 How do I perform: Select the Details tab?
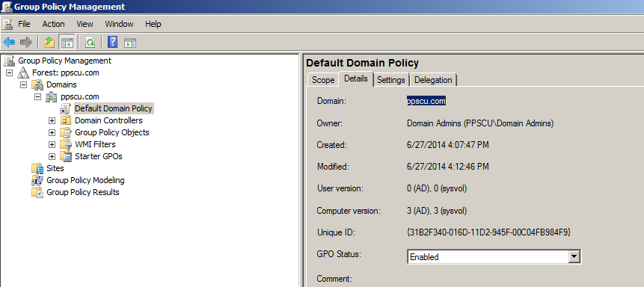(x=356, y=78)
